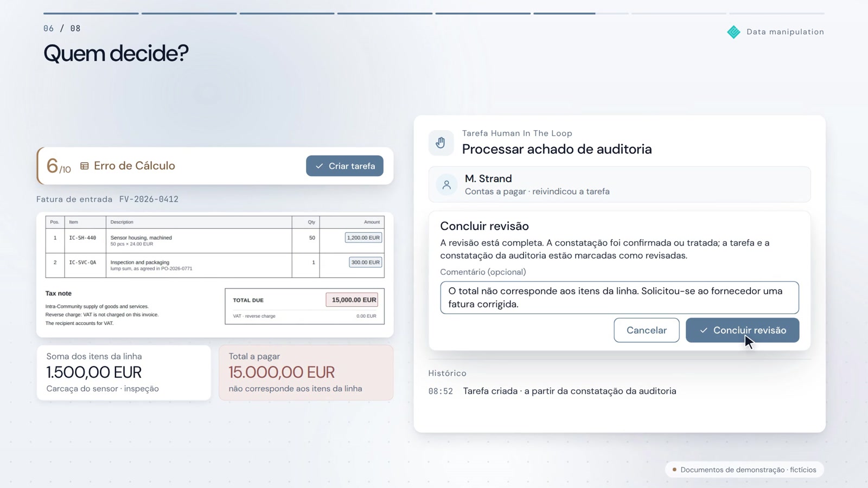Screen dimensions: 868x488
Task: Select the partially filled sixth progress segment
Action: pyautogui.click(x=581, y=13)
